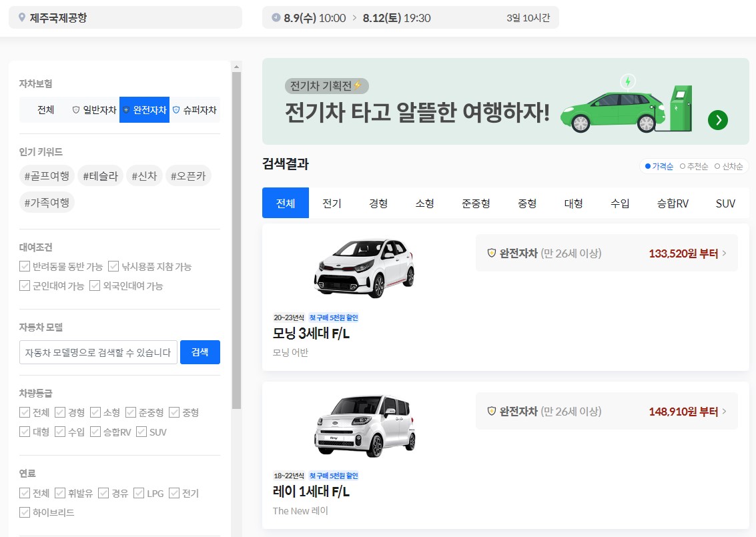Toggle 소형 vehicle class checkbox
Viewport: 756px width, 537px height.
click(95, 412)
